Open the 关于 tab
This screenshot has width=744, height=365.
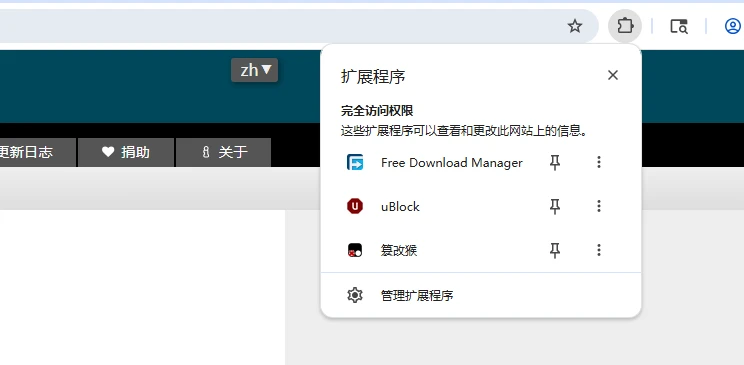tap(223, 152)
